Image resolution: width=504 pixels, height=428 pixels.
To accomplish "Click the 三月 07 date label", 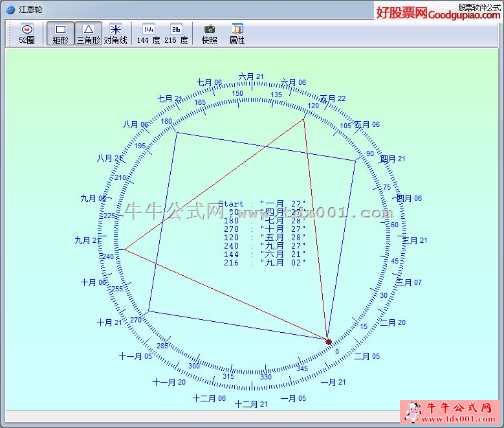I will pos(409,282).
